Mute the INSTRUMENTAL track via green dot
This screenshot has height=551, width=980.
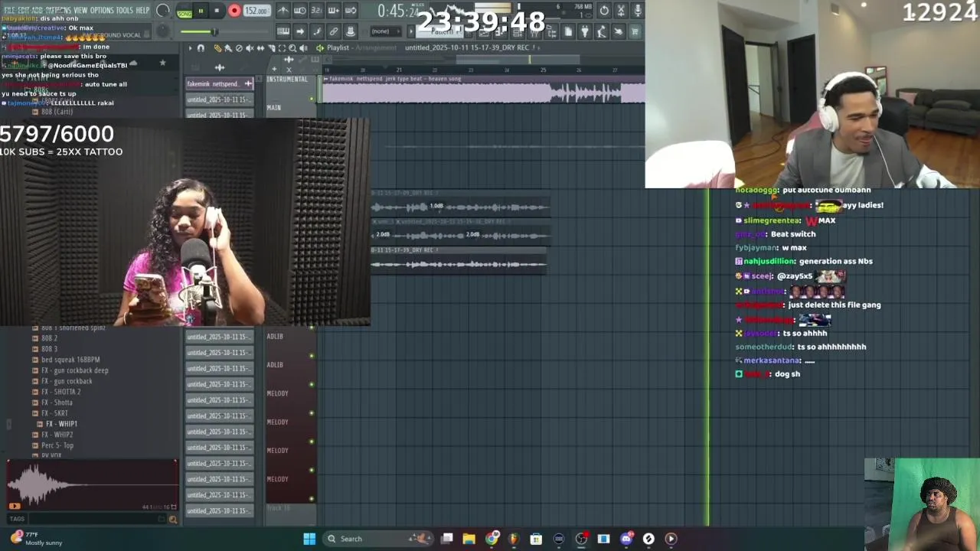click(x=312, y=99)
